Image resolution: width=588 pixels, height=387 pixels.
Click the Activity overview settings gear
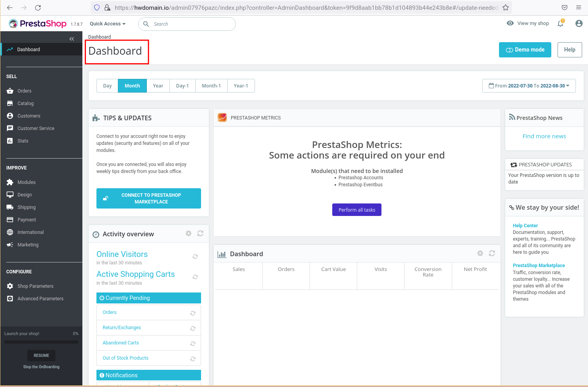point(189,233)
